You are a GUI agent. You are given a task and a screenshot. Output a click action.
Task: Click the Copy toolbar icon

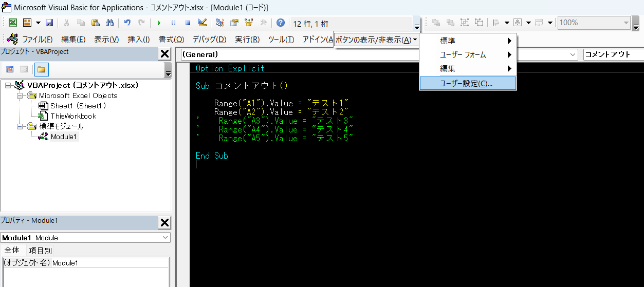[x=81, y=23]
